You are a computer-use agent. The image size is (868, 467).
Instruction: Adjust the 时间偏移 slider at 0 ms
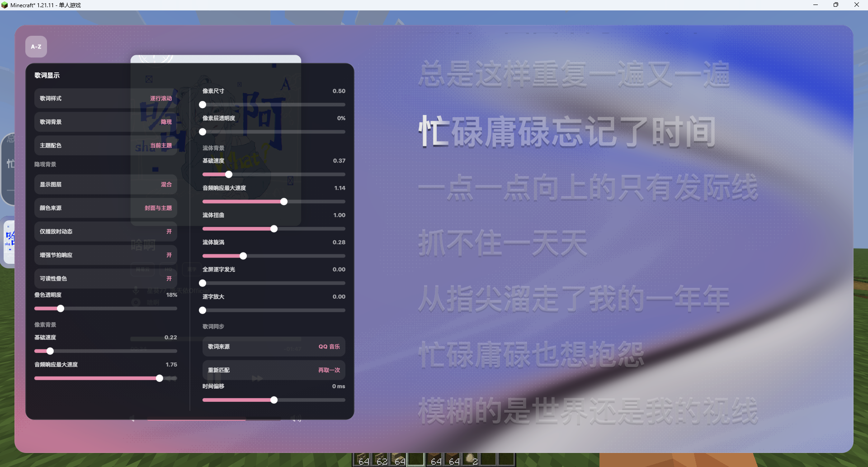[x=274, y=400]
